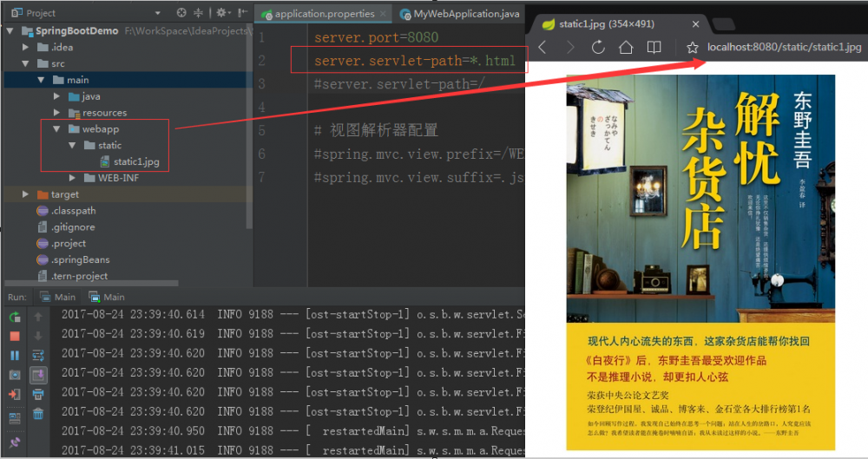Viewport: 868px width, 459px height.
Task: Expand the java folder
Action: [x=56, y=96]
